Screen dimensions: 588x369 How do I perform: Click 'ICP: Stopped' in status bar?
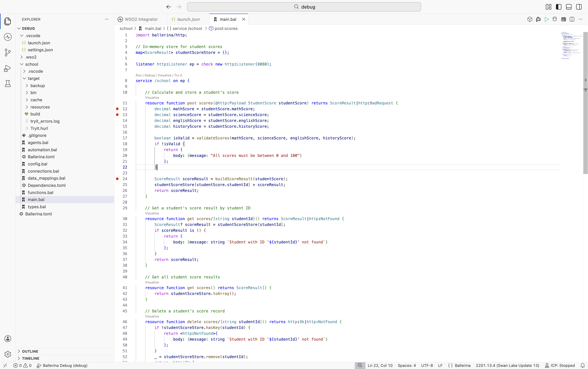click(560, 365)
